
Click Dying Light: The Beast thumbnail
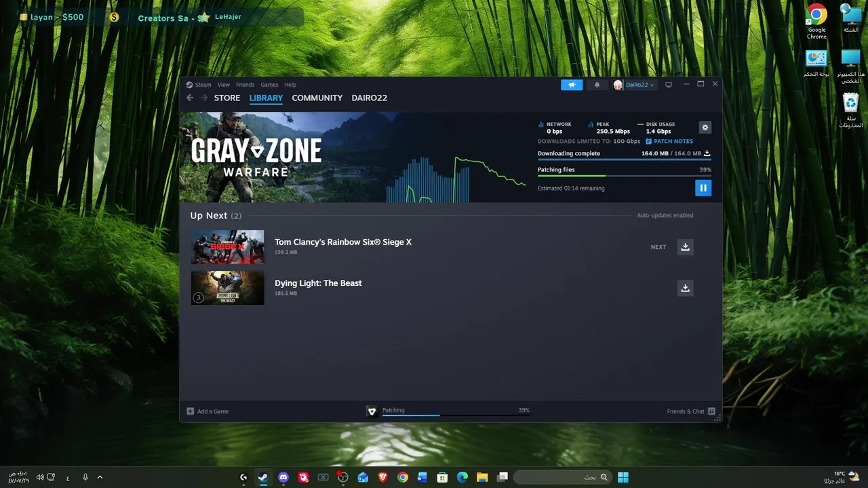(x=227, y=288)
